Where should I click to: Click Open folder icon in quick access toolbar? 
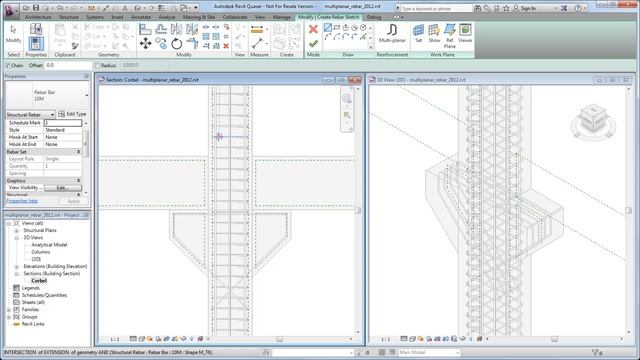pyautogui.click(x=26, y=8)
